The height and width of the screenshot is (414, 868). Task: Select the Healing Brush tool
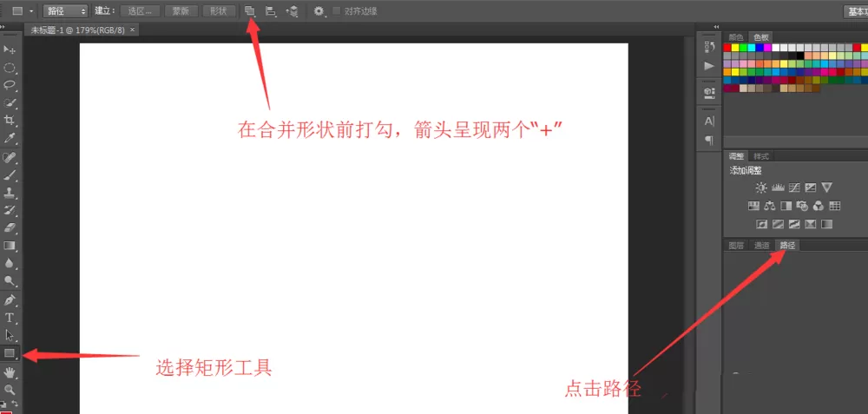pyautogui.click(x=10, y=158)
